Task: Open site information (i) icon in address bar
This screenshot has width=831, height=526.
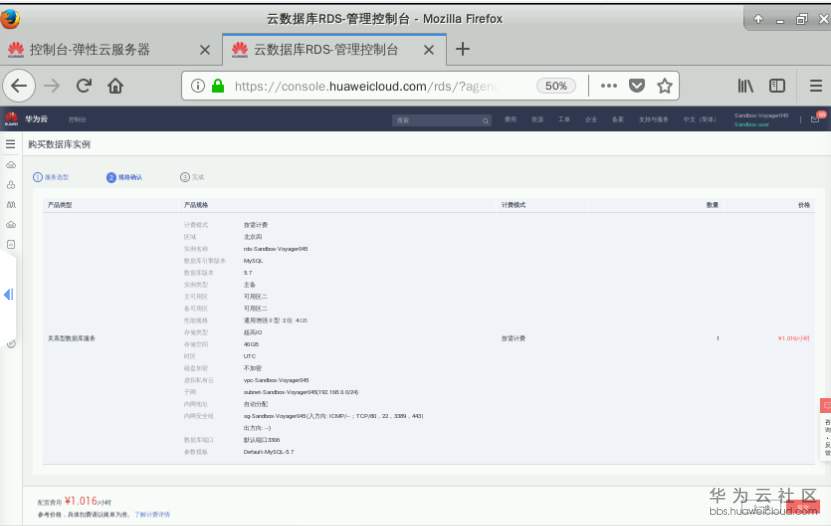Action: click(198, 86)
